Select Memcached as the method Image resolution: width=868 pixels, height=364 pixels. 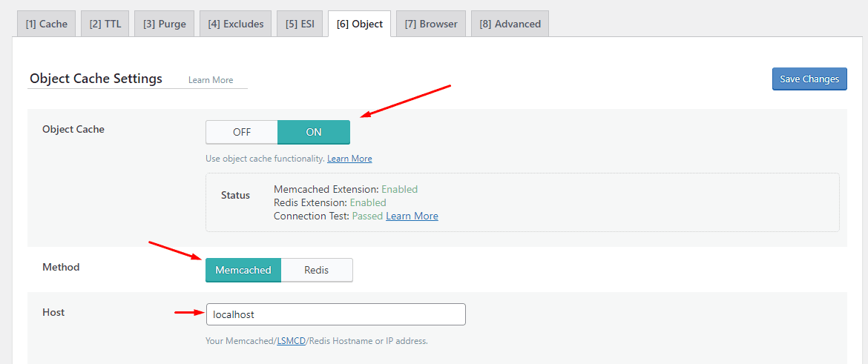pyautogui.click(x=243, y=270)
